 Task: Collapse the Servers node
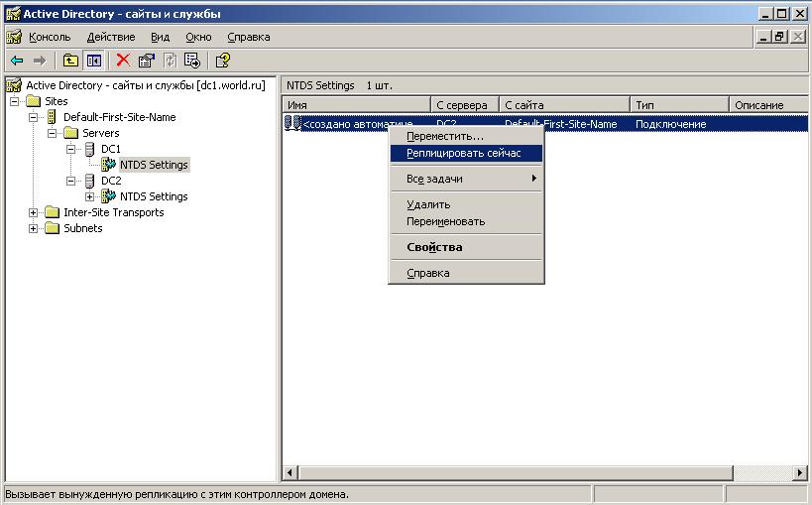click(52, 133)
